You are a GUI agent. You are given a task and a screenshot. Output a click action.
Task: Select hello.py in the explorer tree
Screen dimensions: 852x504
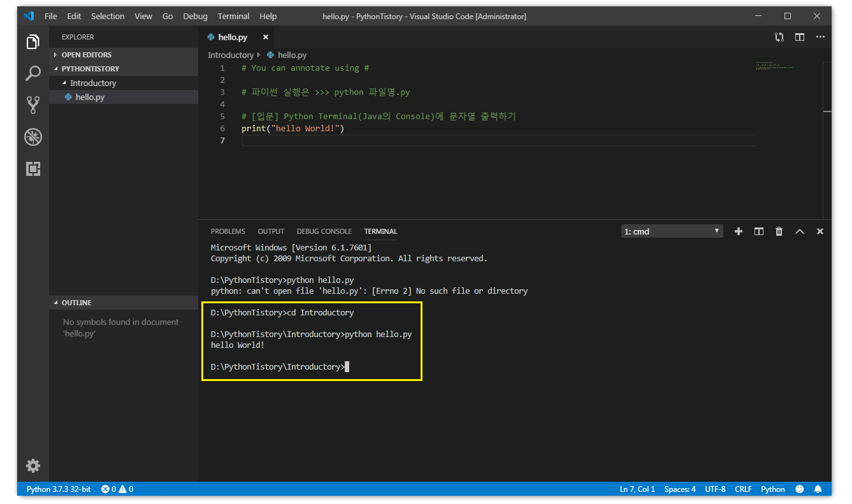(x=124, y=97)
